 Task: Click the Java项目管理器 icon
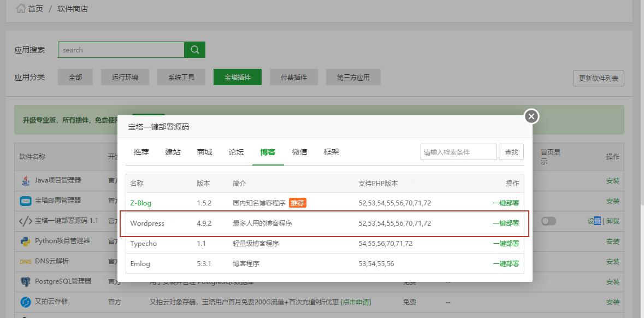(26, 180)
